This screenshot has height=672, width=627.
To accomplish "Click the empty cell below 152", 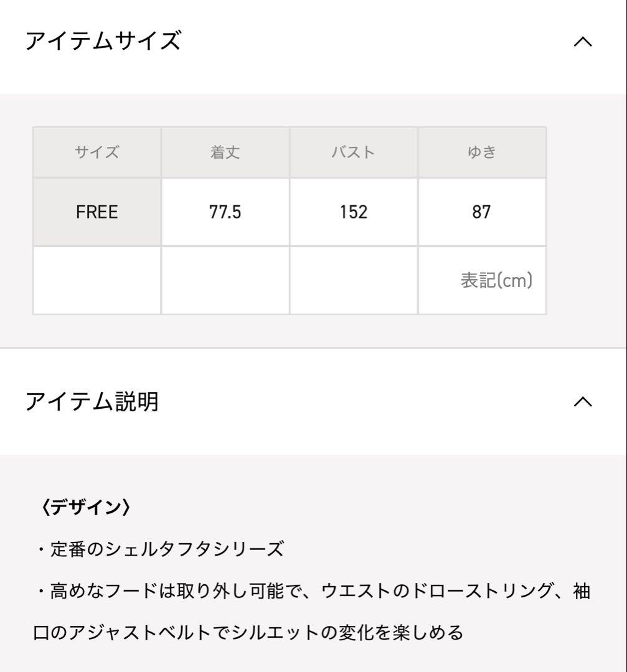I will pos(353,281).
